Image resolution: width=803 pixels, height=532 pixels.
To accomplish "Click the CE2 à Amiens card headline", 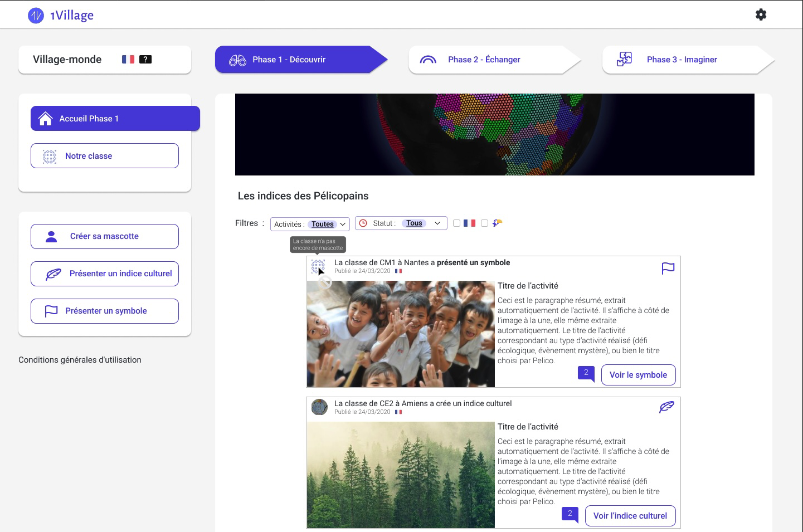I will pos(423,403).
